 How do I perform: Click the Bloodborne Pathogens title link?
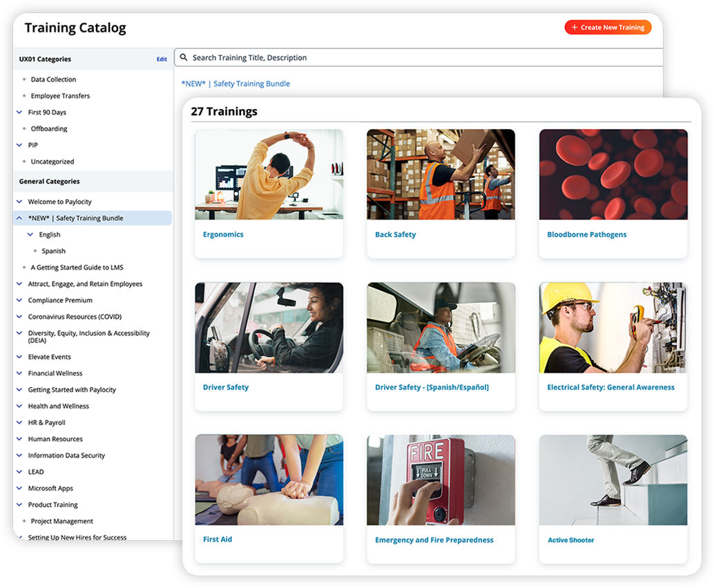tap(586, 235)
